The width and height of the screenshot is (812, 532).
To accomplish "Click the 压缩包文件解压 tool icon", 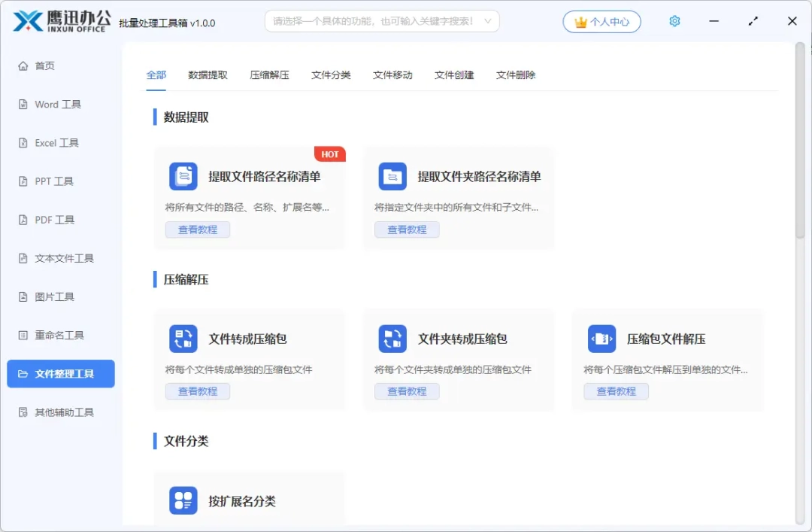I will click(601, 338).
